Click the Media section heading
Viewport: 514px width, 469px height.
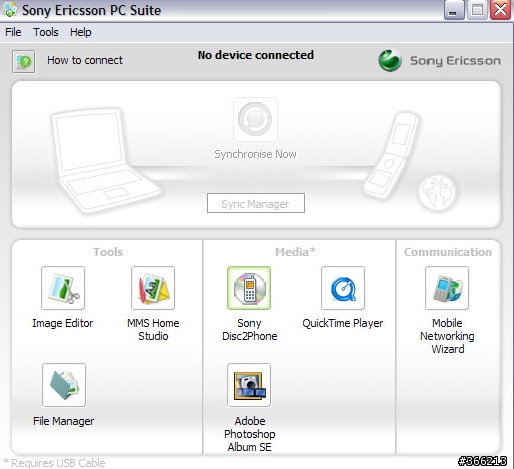click(x=295, y=252)
